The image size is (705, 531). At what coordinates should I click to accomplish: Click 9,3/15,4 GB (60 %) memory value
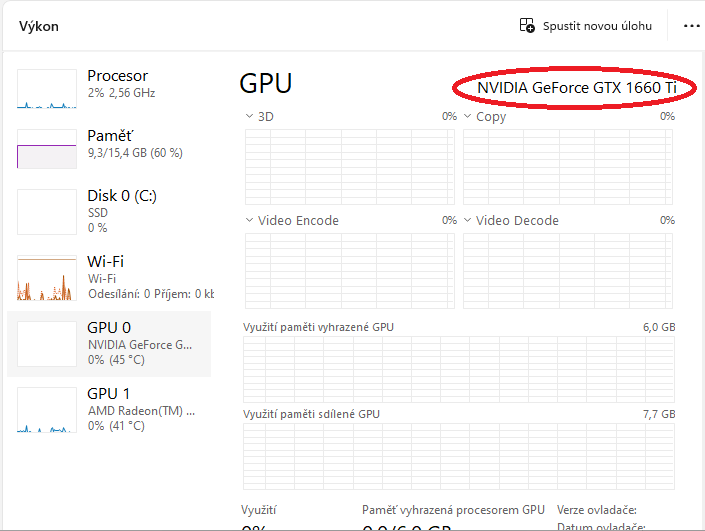click(x=135, y=153)
